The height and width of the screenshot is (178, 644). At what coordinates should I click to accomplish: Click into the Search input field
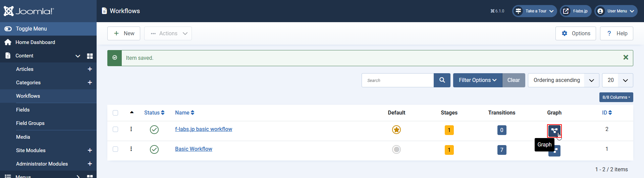[x=397, y=80]
